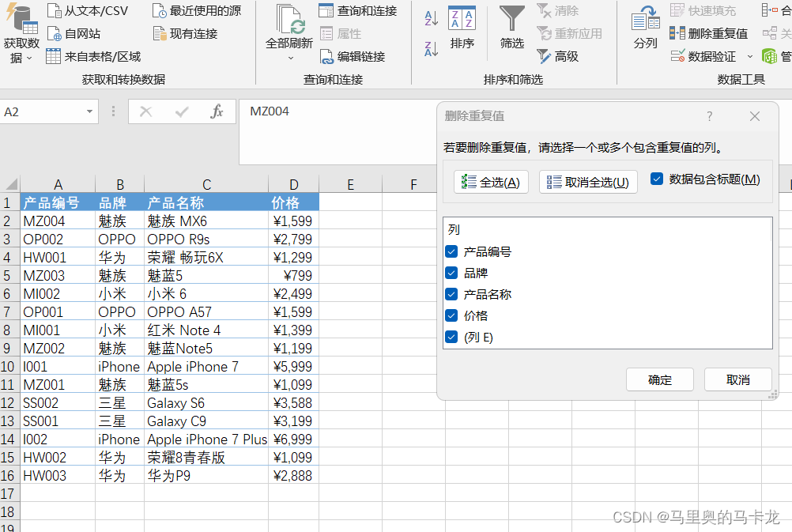Confirm entry with the checkmark icon
This screenshot has width=792, height=532.
[x=181, y=111]
